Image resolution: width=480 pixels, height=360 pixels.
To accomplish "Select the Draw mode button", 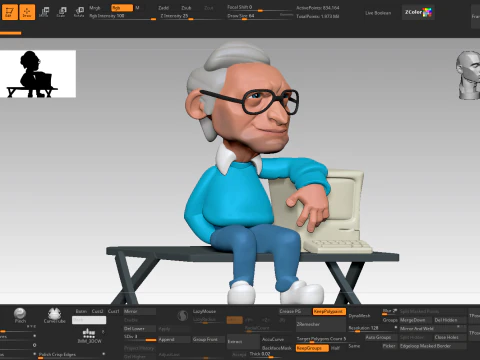I will tap(27, 12).
